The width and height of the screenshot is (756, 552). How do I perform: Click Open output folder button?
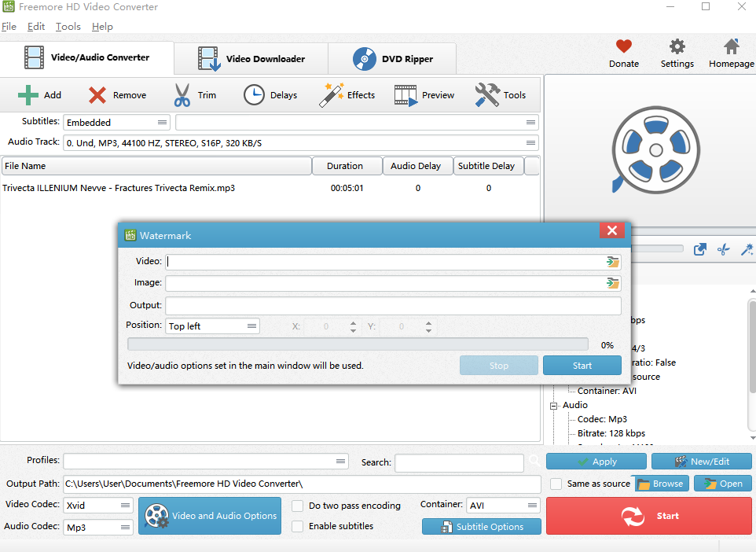pyautogui.click(x=722, y=484)
